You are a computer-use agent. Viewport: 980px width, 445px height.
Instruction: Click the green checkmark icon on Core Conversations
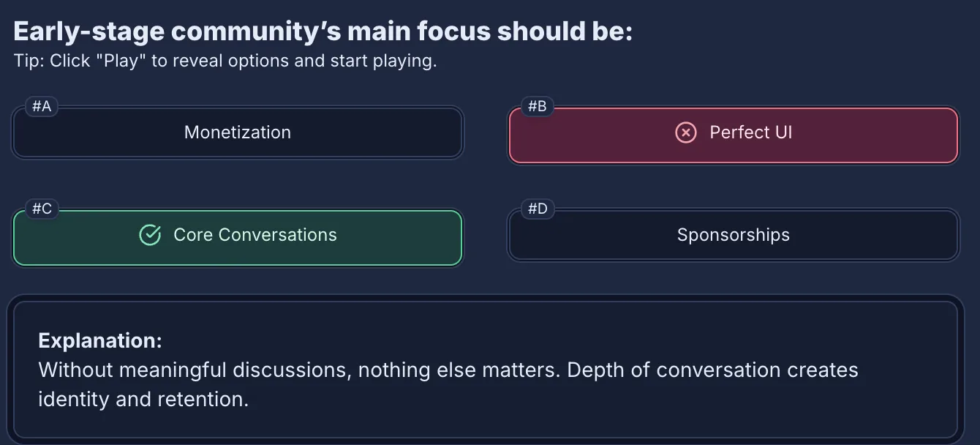150,235
